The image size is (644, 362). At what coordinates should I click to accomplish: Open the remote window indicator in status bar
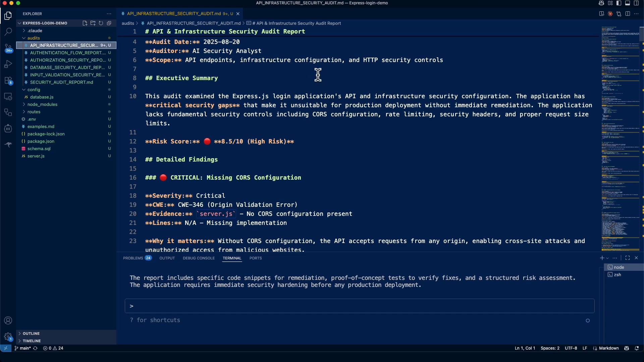pos(5,348)
